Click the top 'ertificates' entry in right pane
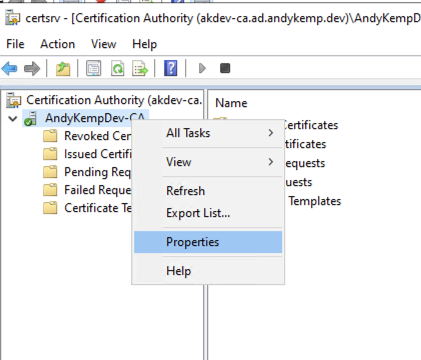Screen dimensions: 421x360 coord(311,125)
